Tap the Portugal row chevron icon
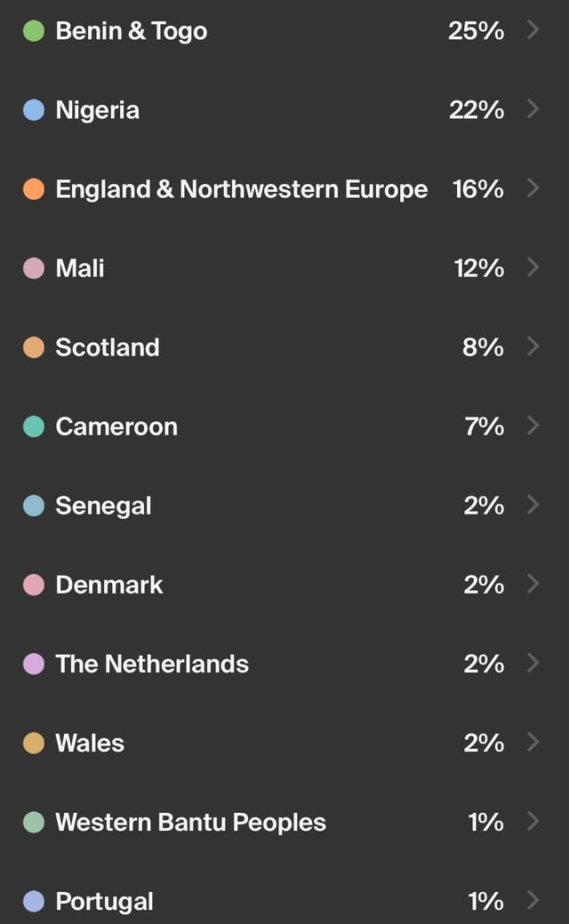Viewport: 569px width, 924px height. click(x=533, y=900)
